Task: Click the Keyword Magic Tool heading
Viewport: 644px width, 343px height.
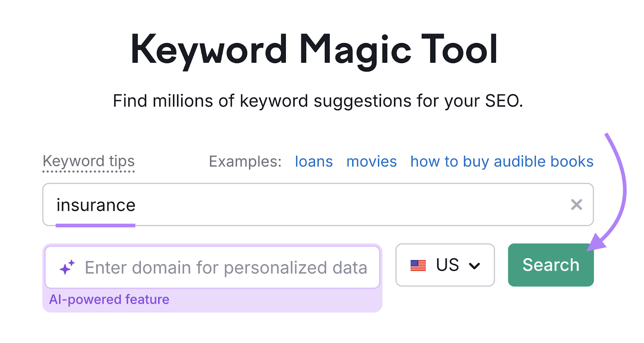Action: click(314, 49)
